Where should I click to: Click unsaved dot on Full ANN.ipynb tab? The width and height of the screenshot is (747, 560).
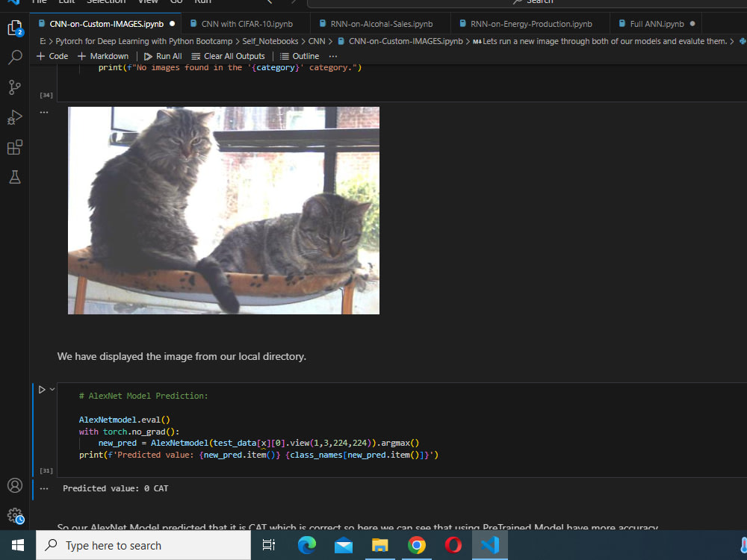pos(692,24)
